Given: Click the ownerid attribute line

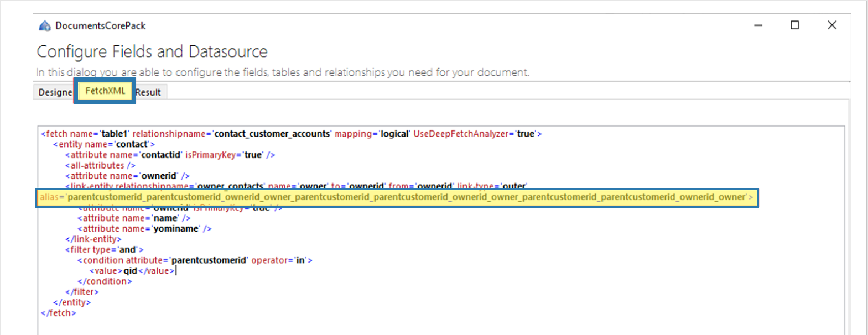Looking at the screenshot, I should click(x=127, y=176).
